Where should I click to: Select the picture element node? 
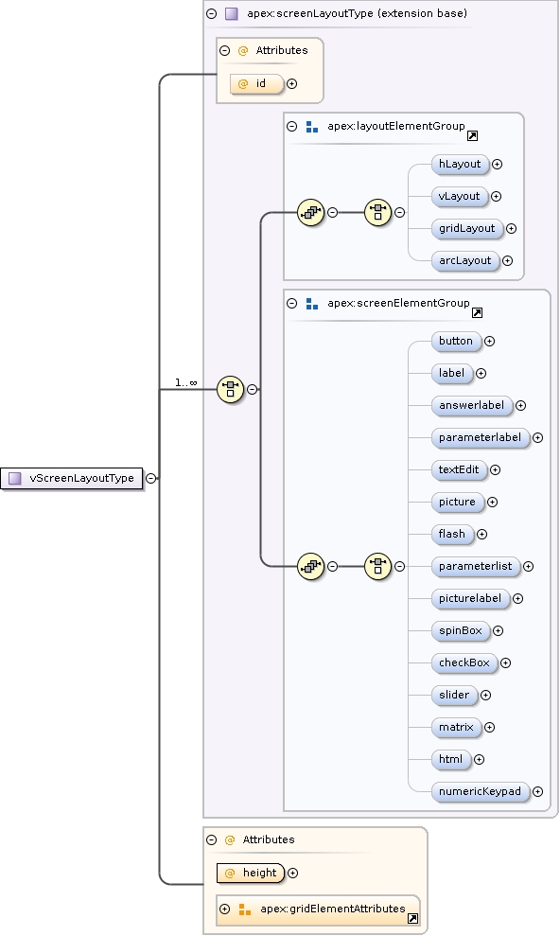[x=457, y=502]
